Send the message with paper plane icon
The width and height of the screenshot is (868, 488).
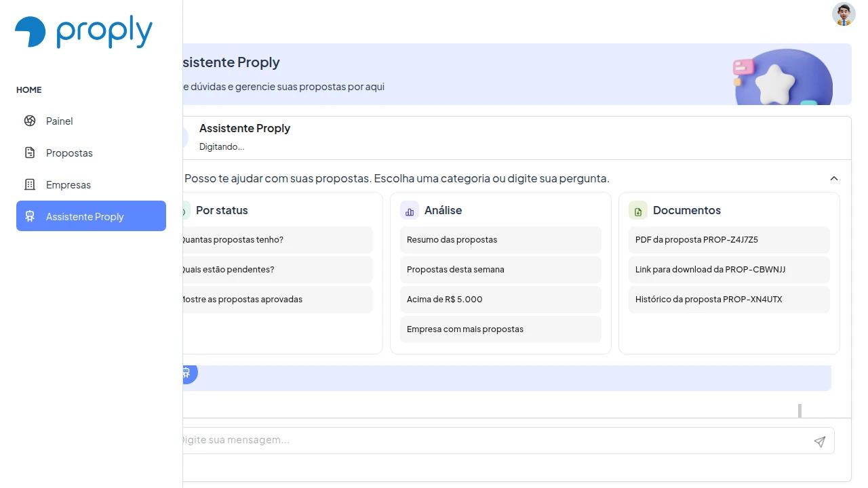click(820, 441)
